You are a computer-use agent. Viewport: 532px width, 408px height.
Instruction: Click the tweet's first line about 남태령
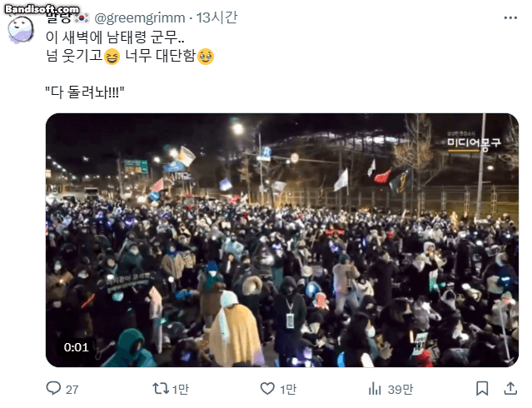point(116,37)
